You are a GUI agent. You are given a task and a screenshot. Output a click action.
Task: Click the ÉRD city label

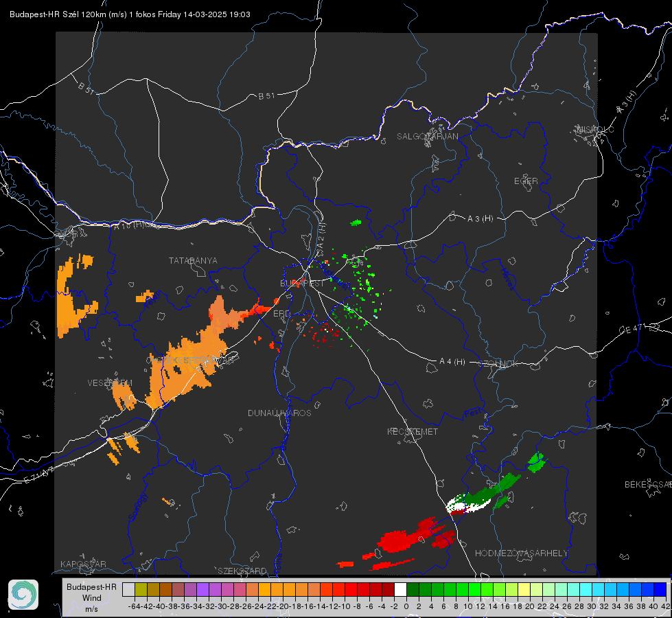tap(281, 314)
